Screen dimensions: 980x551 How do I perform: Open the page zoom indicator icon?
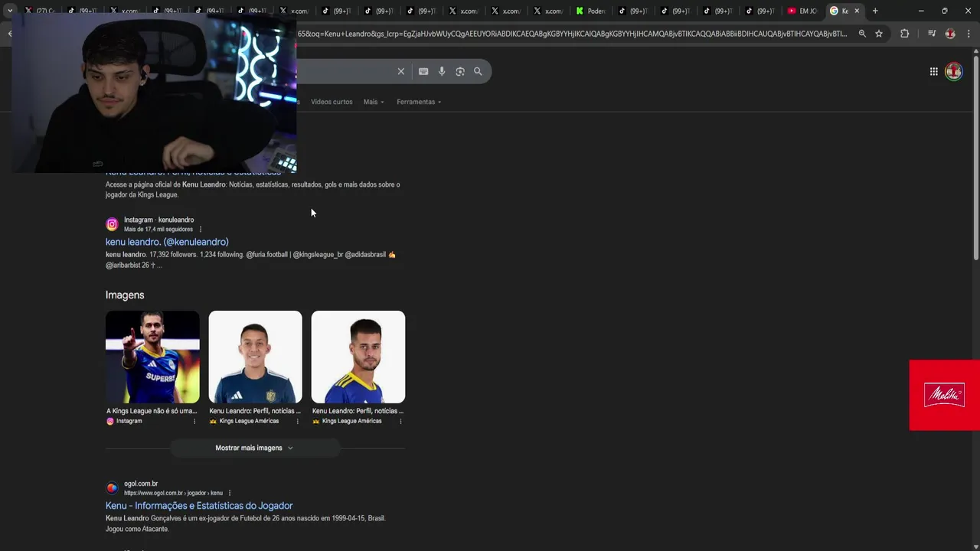[x=862, y=34]
